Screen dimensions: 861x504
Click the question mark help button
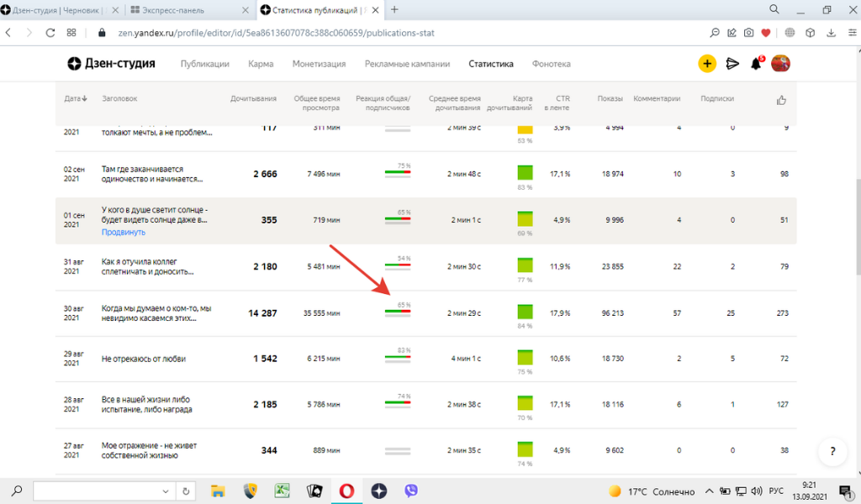(x=832, y=451)
